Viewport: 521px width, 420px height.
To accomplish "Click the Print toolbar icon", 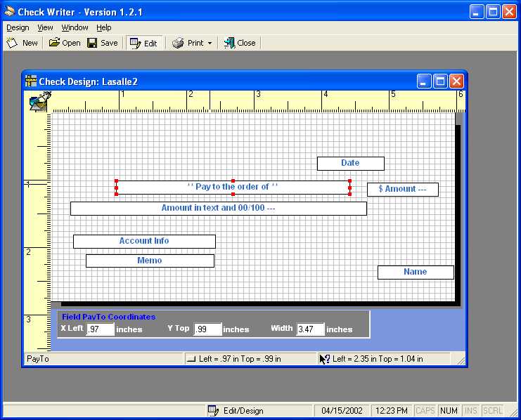I will pyautogui.click(x=179, y=43).
